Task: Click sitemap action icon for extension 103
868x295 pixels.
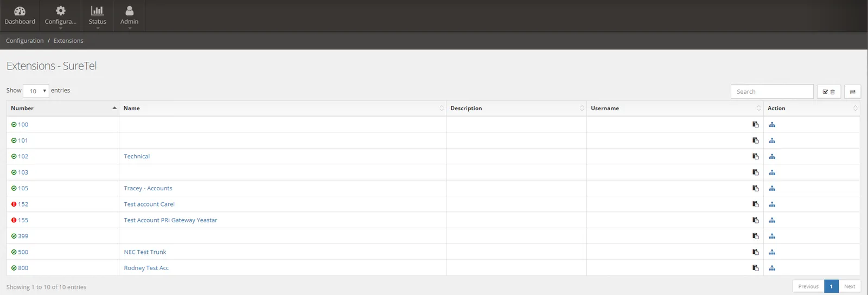Action: (x=772, y=172)
